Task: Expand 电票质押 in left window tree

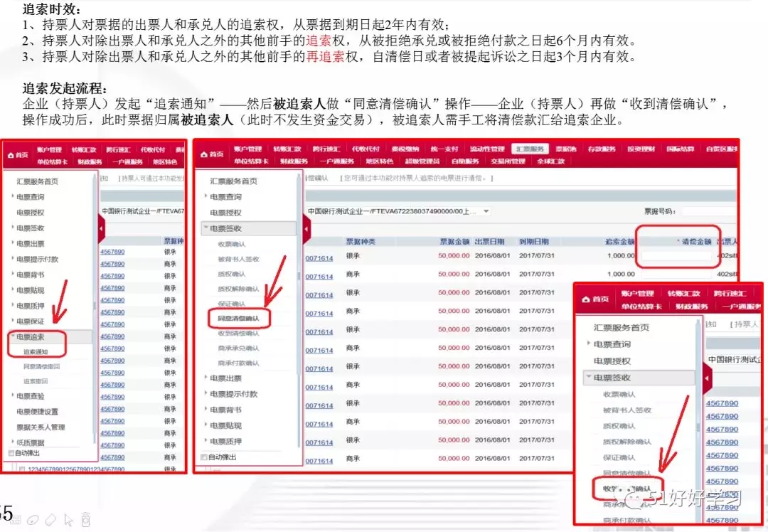Action: [x=13, y=305]
